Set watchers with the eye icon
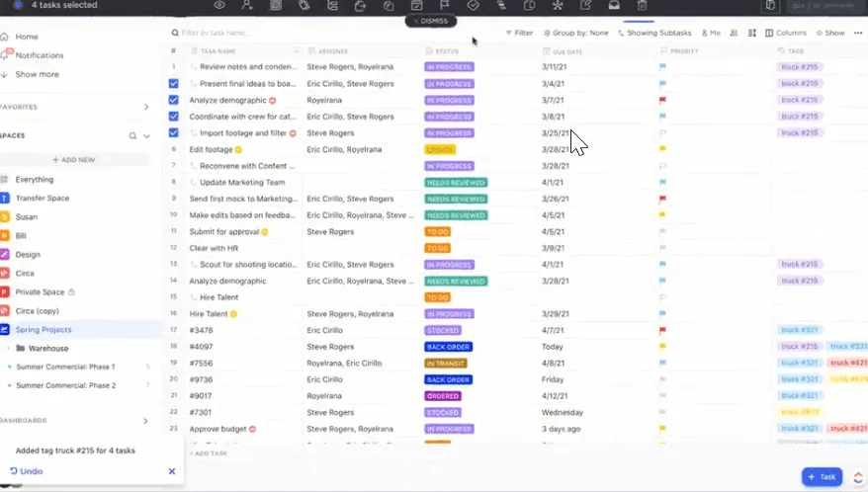This screenshot has width=868, height=492. coord(219,6)
